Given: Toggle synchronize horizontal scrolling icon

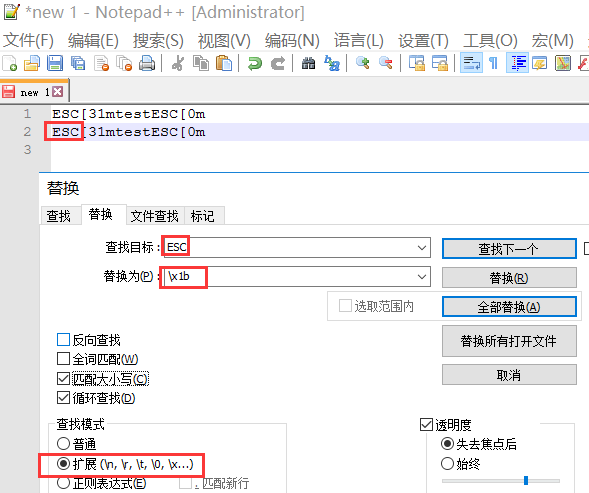Looking at the screenshot, I should (439, 63).
